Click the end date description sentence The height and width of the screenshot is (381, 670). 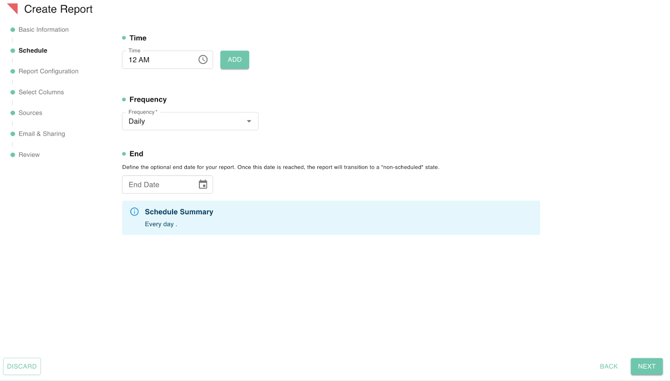pos(280,167)
